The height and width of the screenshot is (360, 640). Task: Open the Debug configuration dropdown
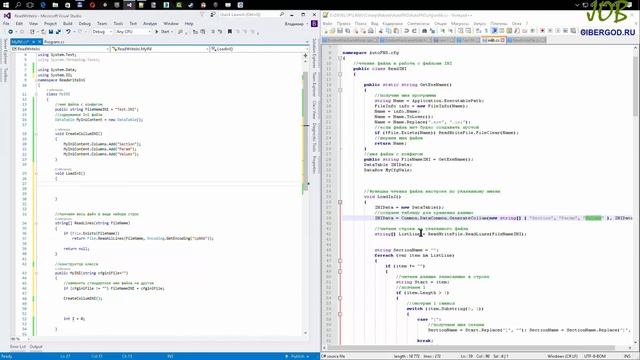tap(102, 31)
